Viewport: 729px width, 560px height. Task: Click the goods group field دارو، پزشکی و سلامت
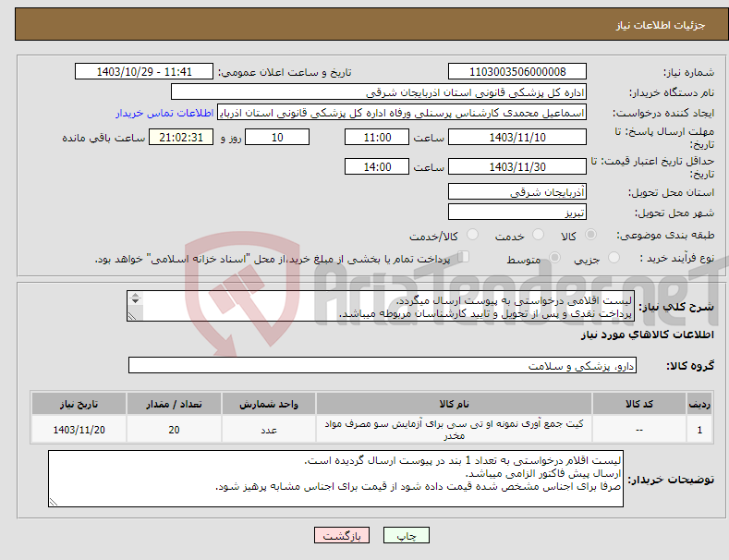tap(383, 366)
